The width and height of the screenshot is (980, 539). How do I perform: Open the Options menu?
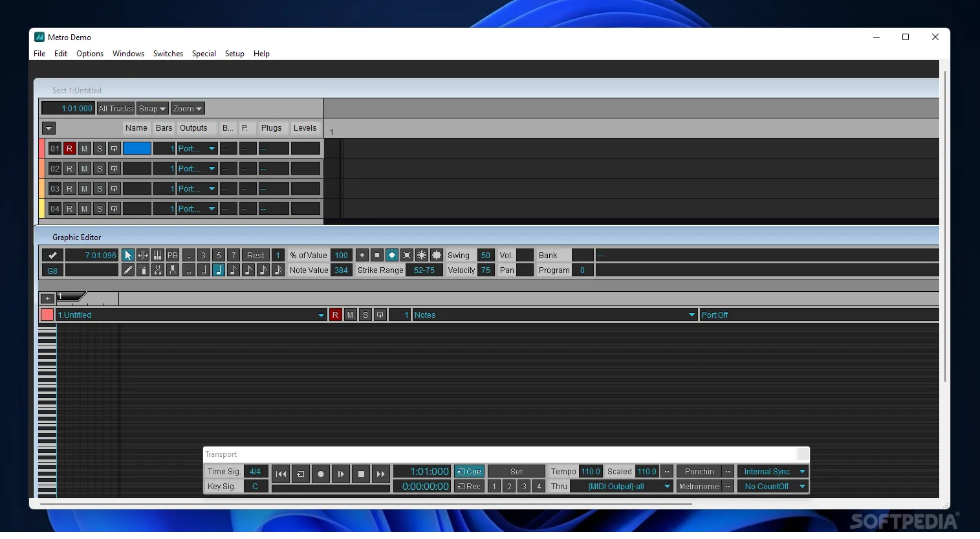pos(89,54)
